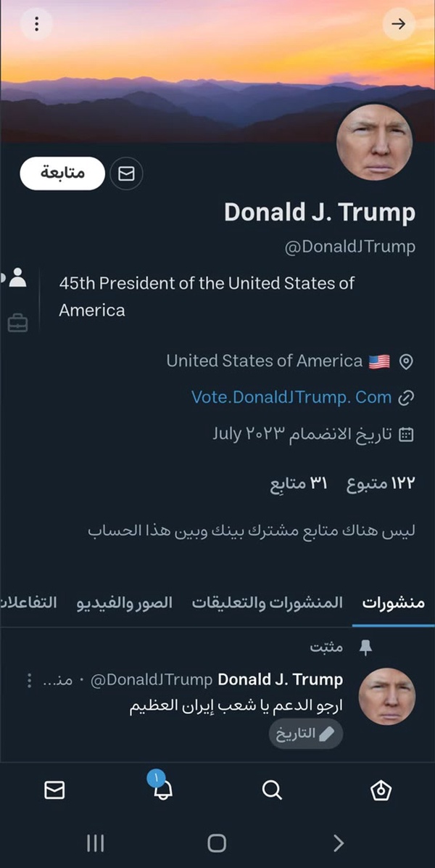This screenshot has width=435, height=868.
Task: View edit history via التاريخ chip
Action: click(x=306, y=734)
